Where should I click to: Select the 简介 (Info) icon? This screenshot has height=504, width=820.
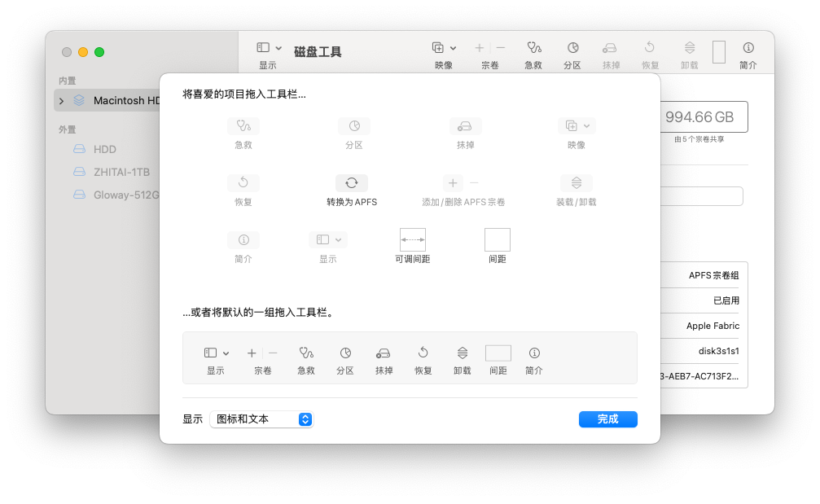coord(243,239)
